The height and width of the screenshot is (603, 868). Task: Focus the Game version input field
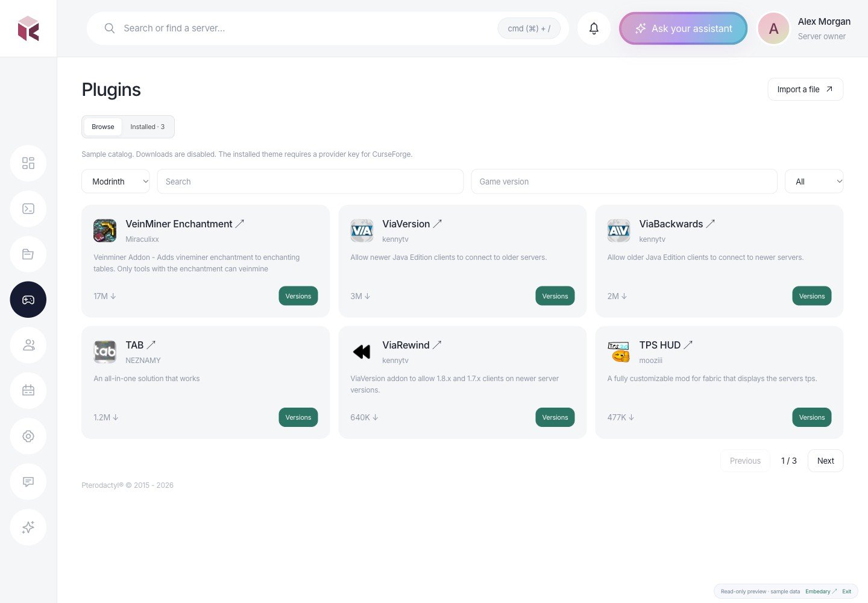point(624,182)
